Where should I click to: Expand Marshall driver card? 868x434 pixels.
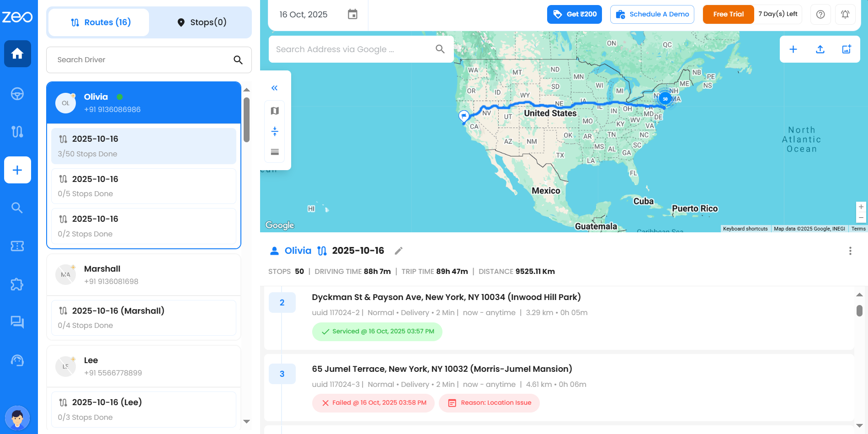144,275
